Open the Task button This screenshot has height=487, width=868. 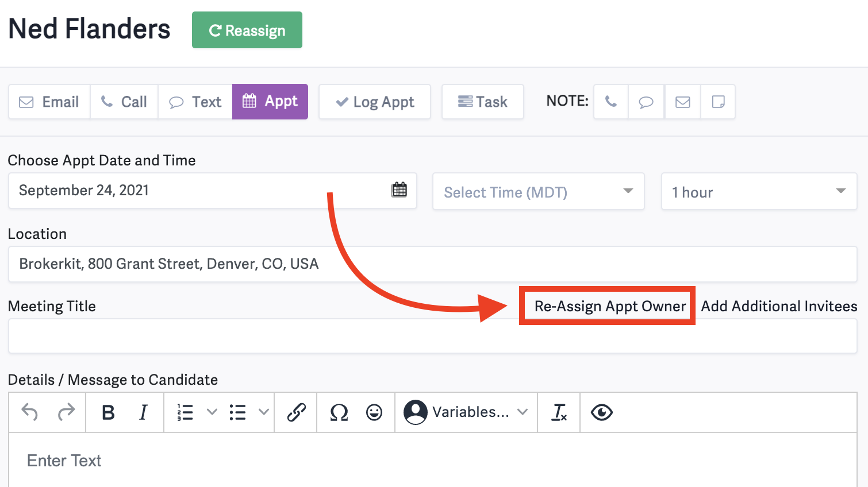(x=483, y=102)
